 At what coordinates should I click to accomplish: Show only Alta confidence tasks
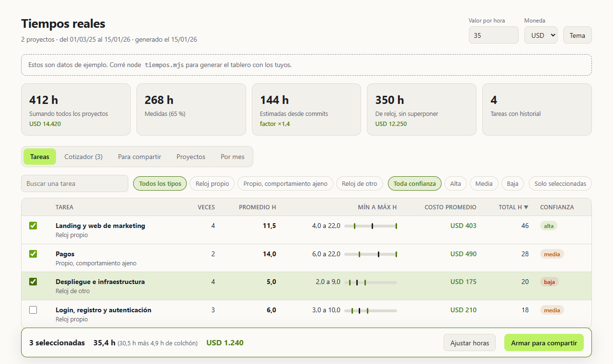click(x=455, y=183)
